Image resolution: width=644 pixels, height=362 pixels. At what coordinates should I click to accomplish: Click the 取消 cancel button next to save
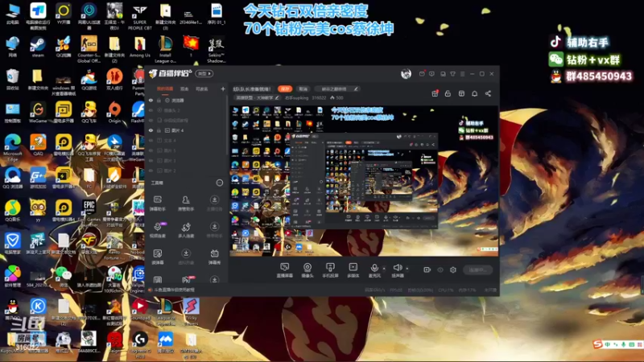[303, 88]
